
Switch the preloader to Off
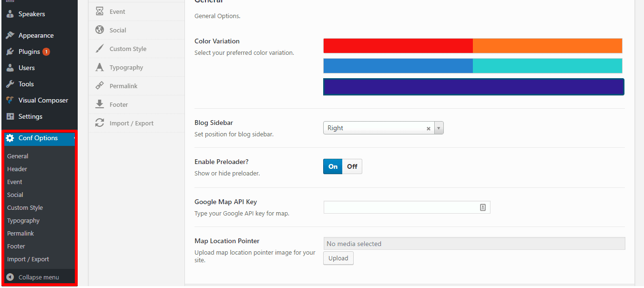tap(352, 166)
